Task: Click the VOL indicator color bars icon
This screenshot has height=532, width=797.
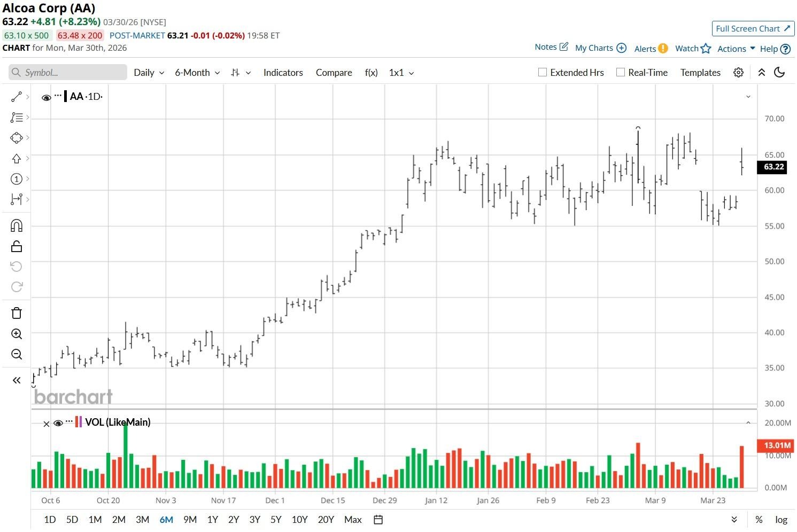Action: tap(79, 422)
